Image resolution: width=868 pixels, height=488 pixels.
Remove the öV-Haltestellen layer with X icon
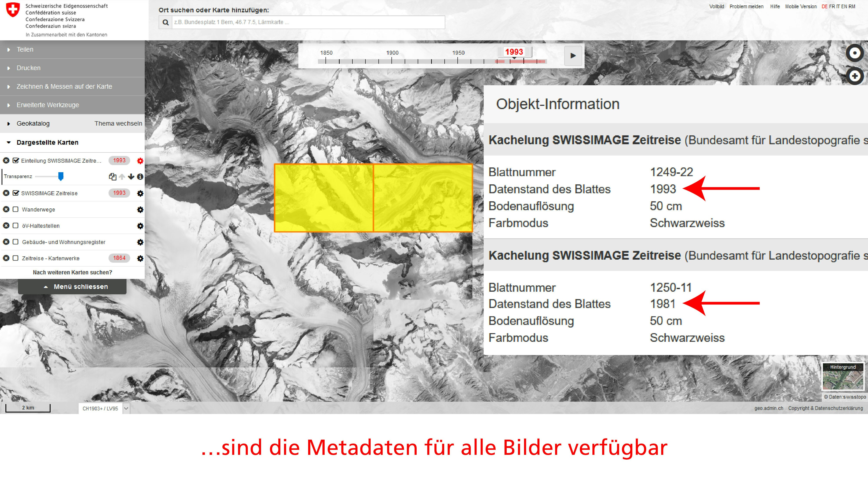tap(6, 226)
